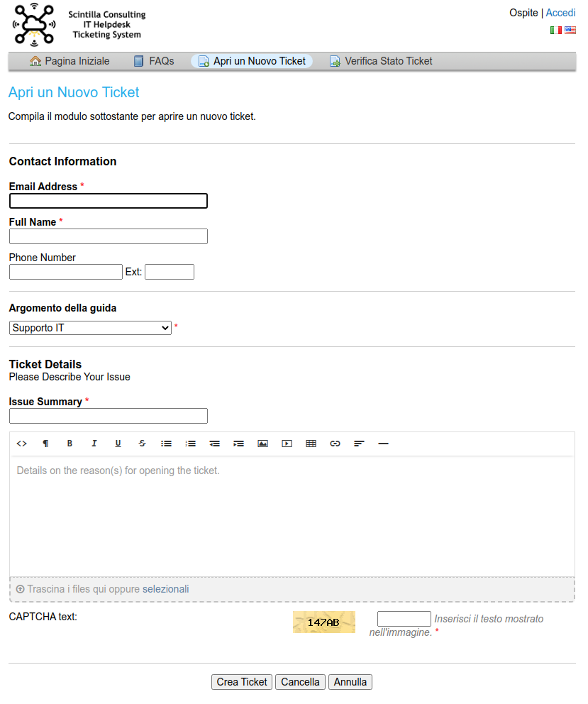Open the text alignment options
The width and height of the screenshot is (588, 704).
(x=359, y=444)
